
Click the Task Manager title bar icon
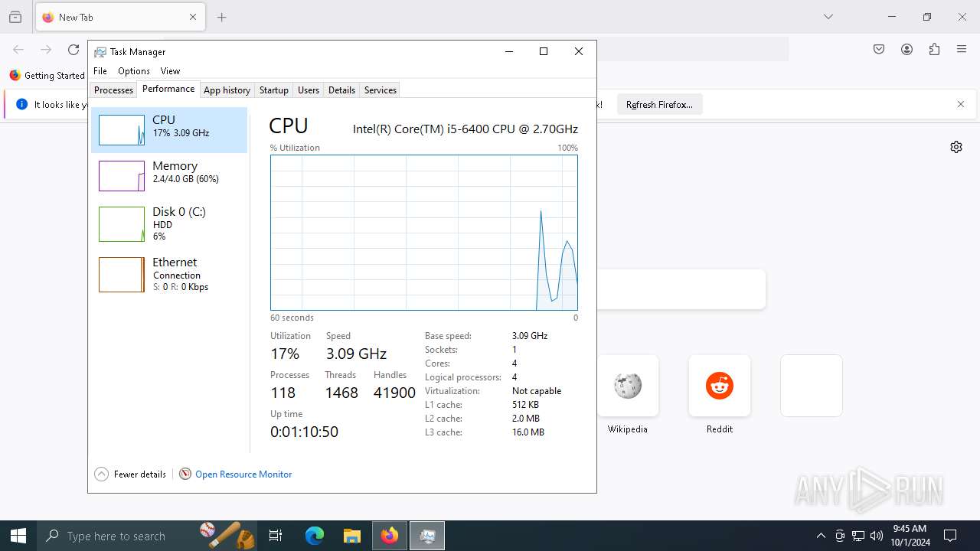point(100,52)
